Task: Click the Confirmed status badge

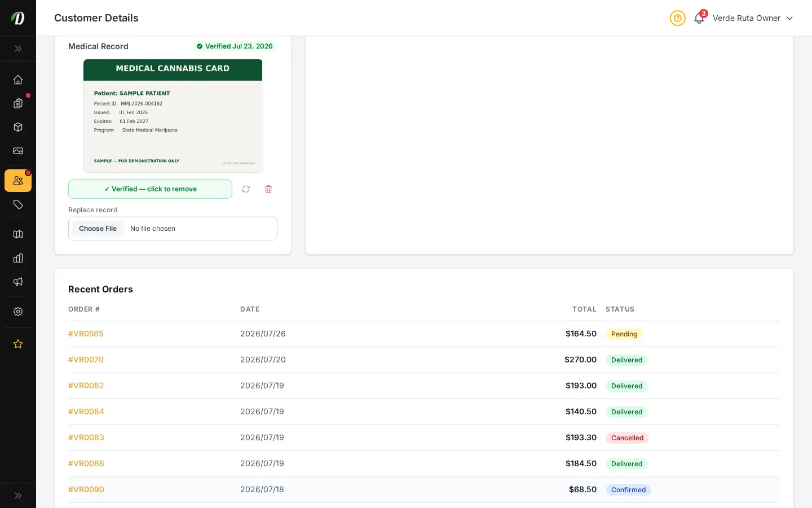Action: pyautogui.click(x=628, y=490)
